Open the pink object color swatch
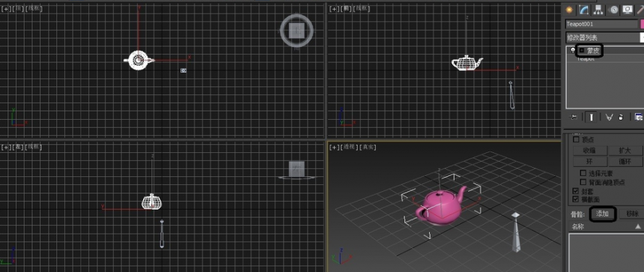Screen dimensions: 644x272 pyautogui.click(x=642, y=24)
